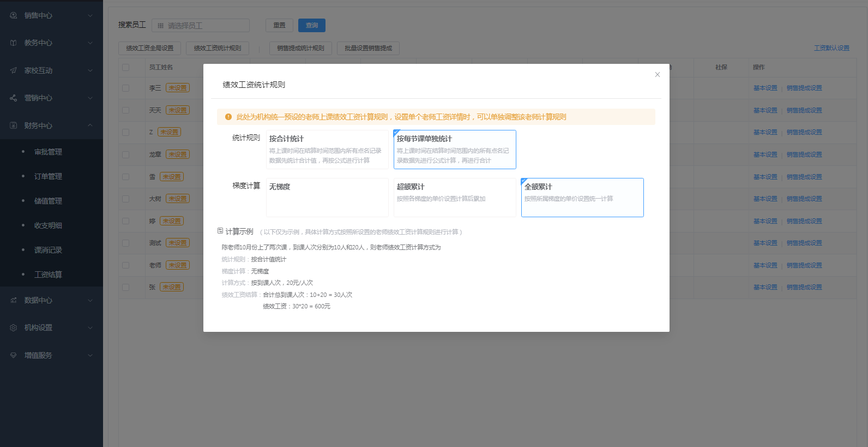
Task: Check the row checkbox for 天天
Action: coord(126,110)
